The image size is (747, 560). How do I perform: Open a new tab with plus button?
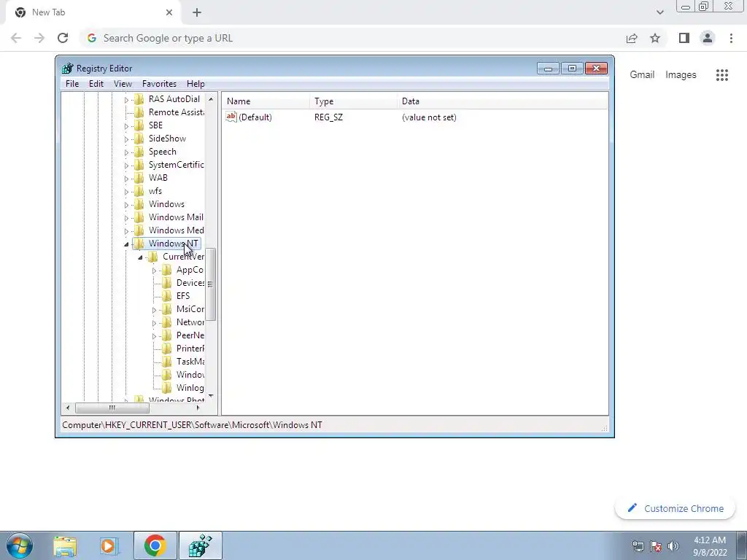[x=197, y=12]
